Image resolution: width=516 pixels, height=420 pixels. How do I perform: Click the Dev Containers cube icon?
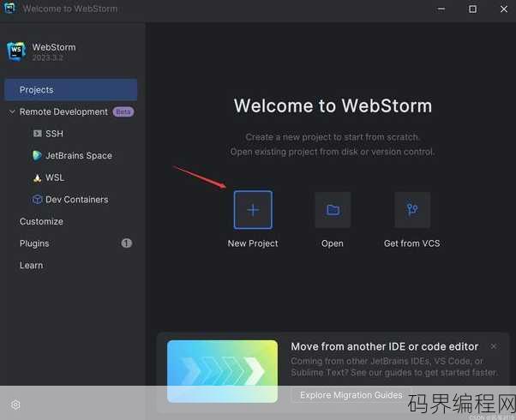point(37,200)
